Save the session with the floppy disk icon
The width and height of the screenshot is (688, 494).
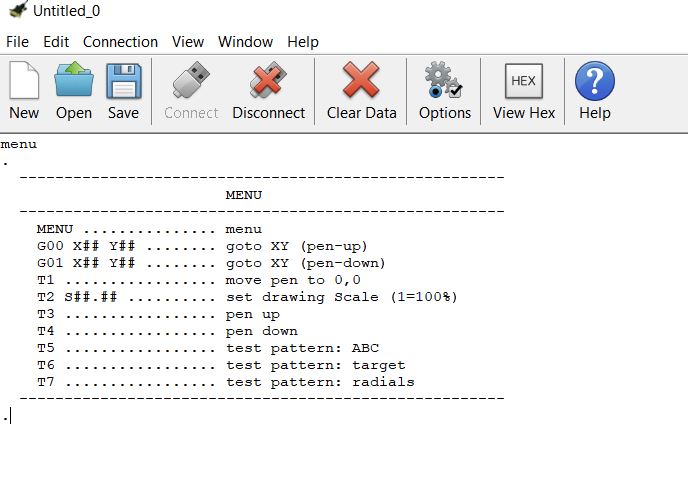124,81
